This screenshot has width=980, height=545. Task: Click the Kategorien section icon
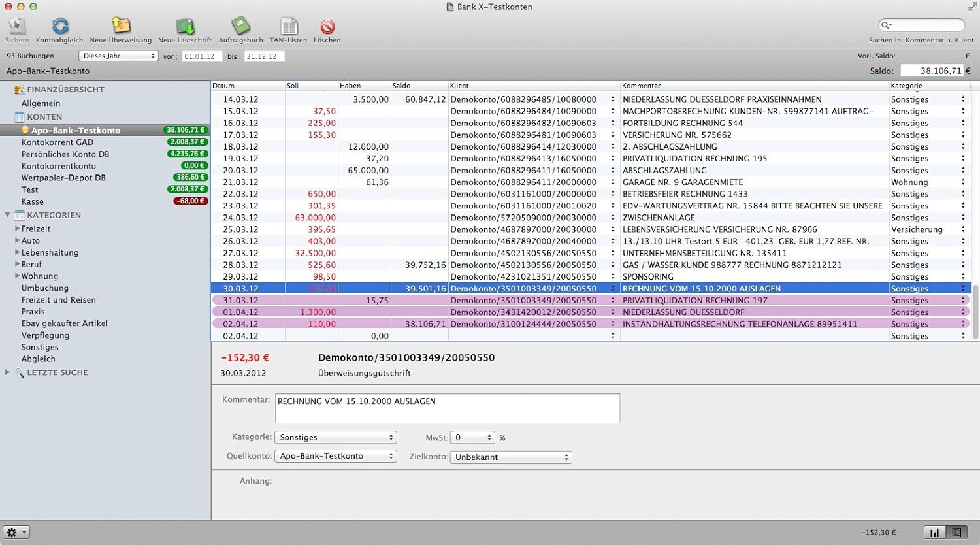pyautogui.click(x=20, y=215)
